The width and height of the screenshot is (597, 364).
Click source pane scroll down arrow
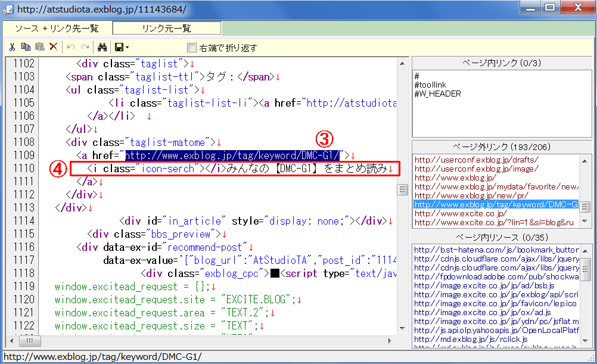pyautogui.click(x=402, y=329)
